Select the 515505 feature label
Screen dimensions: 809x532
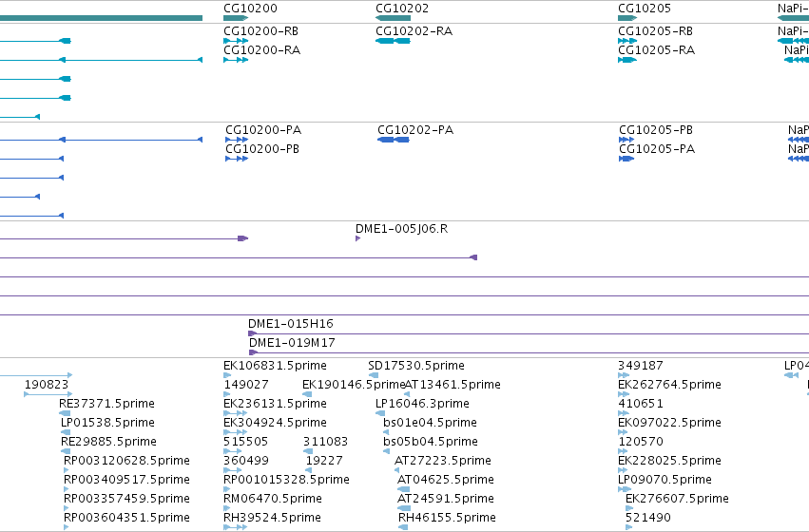click(x=245, y=442)
